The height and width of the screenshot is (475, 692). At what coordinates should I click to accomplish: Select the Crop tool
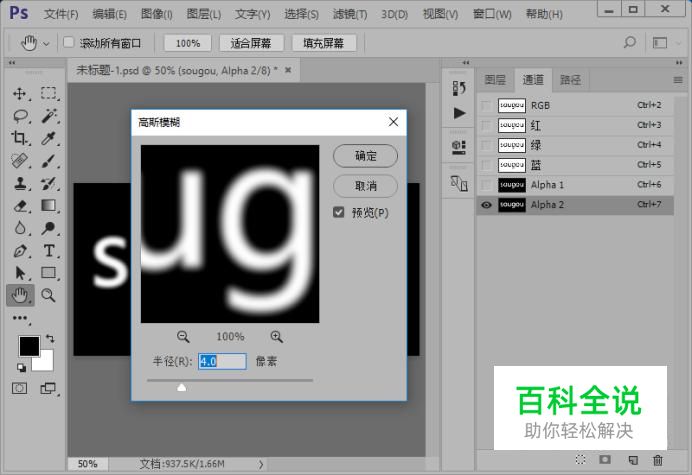(x=19, y=138)
